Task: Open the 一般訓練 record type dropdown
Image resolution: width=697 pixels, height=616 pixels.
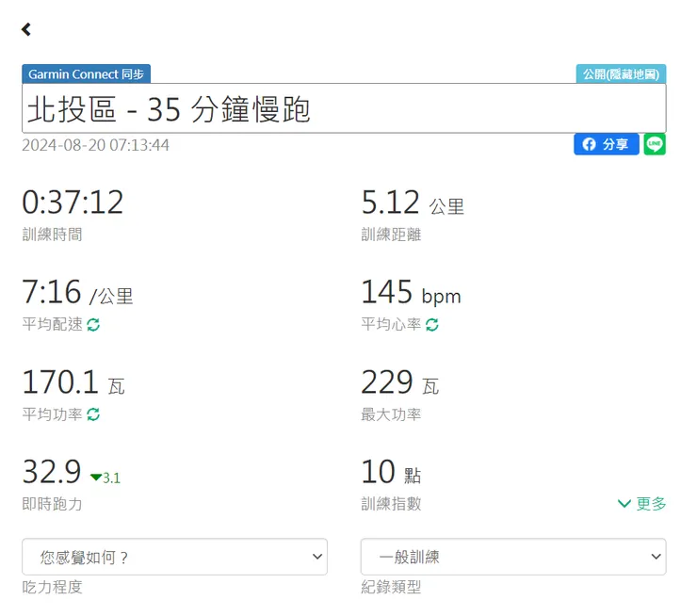Action: [513, 557]
